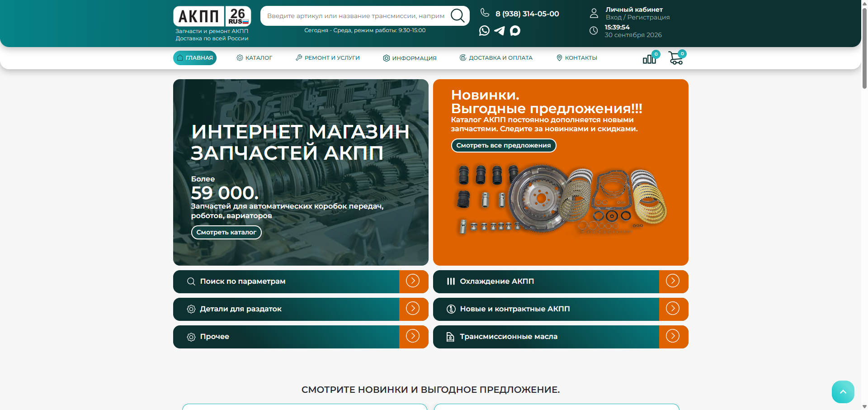Click the handset icon beside 8 (938) 314-05-00

click(x=485, y=13)
